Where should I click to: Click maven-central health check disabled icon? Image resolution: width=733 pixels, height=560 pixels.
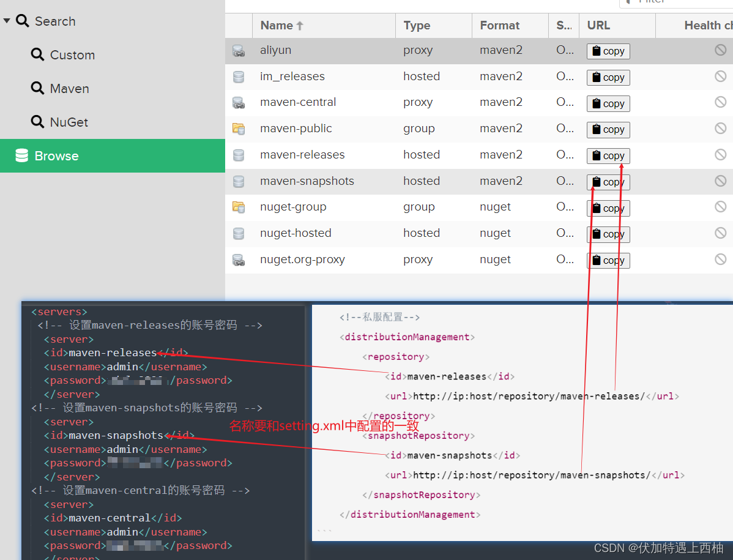(720, 102)
